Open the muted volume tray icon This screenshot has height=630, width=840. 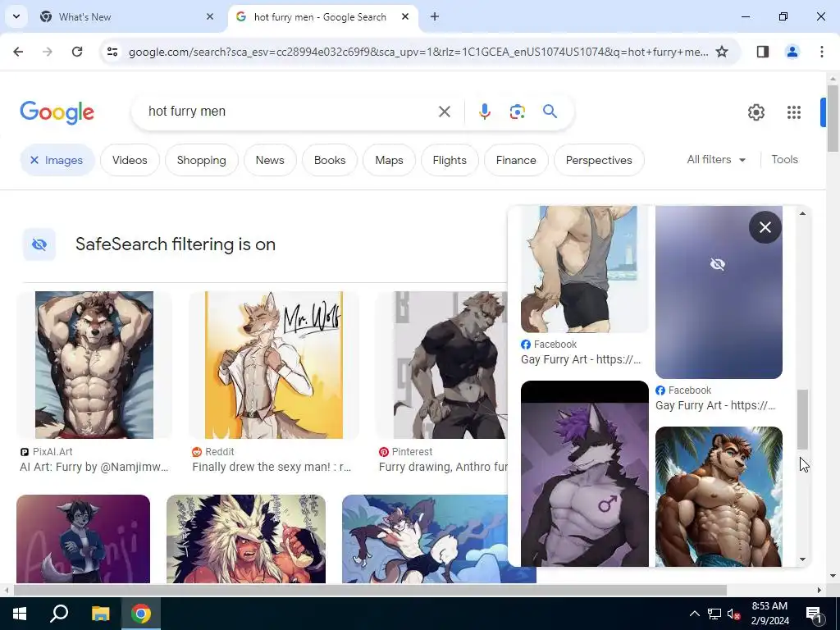tap(733, 614)
